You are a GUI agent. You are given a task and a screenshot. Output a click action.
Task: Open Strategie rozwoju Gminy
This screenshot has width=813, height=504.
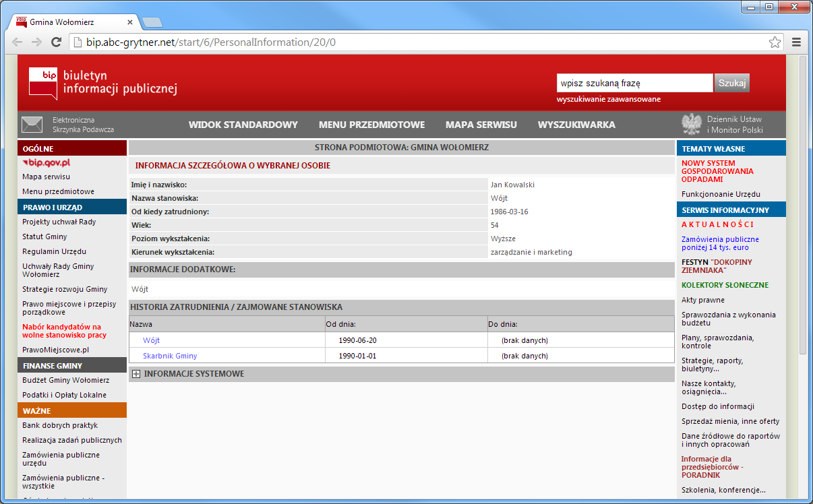(65, 289)
